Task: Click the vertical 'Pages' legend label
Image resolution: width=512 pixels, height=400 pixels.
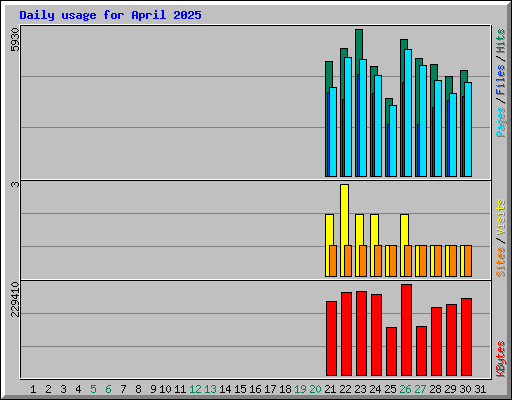Action: click(x=500, y=122)
